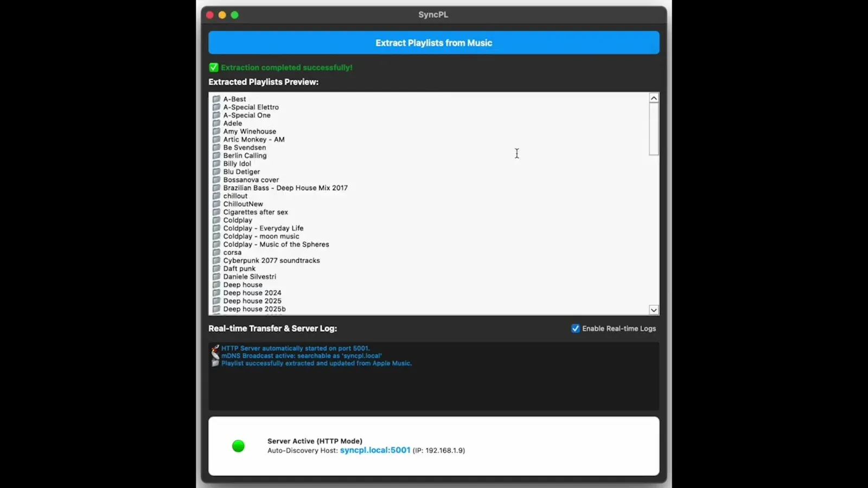The width and height of the screenshot is (868, 488).
Task: Click the log icon for HTTP Server started
Action: pos(215,349)
